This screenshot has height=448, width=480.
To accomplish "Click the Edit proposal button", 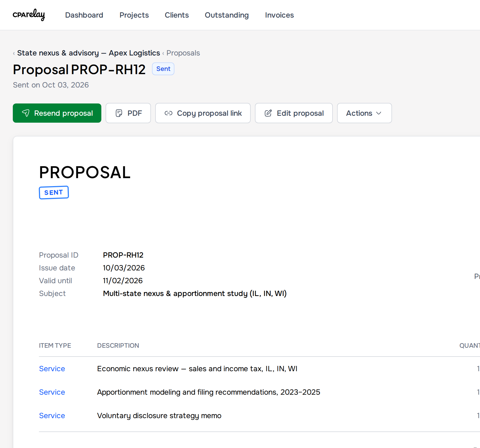I will pos(294,113).
